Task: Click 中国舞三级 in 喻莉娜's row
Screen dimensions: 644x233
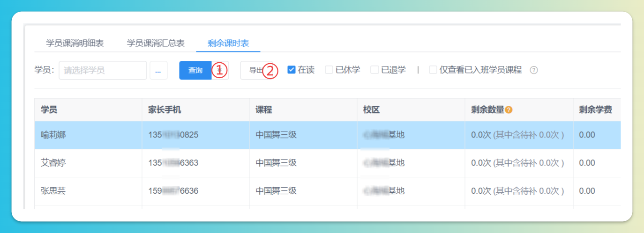Action: (x=276, y=135)
